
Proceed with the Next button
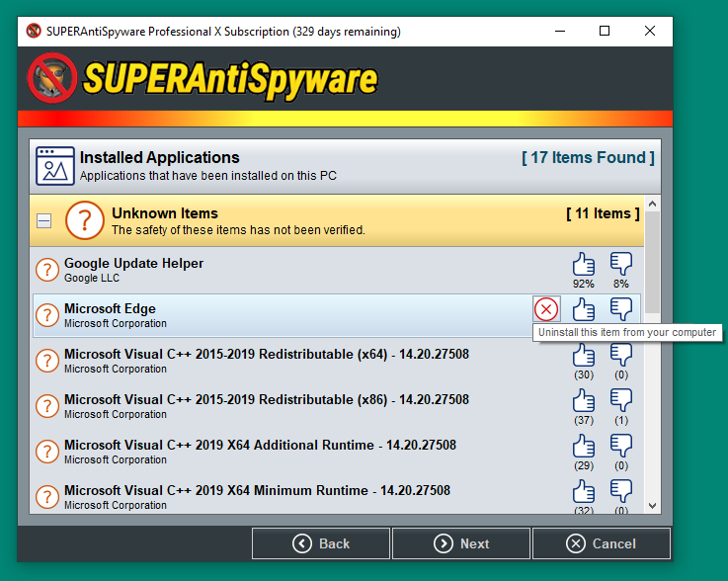(461, 543)
